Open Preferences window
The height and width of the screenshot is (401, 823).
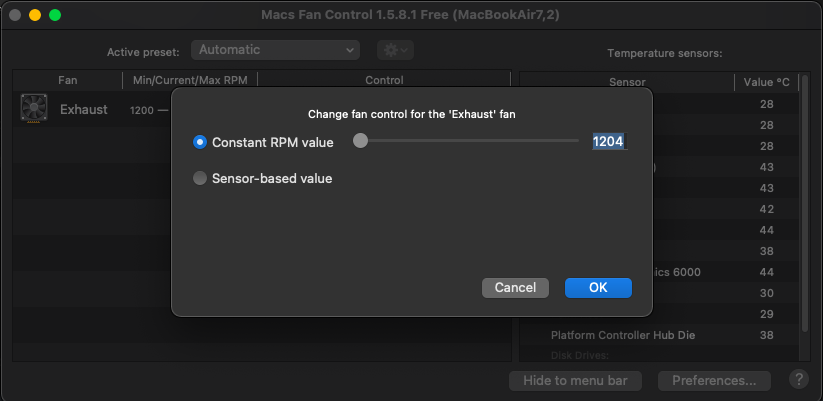point(714,380)
